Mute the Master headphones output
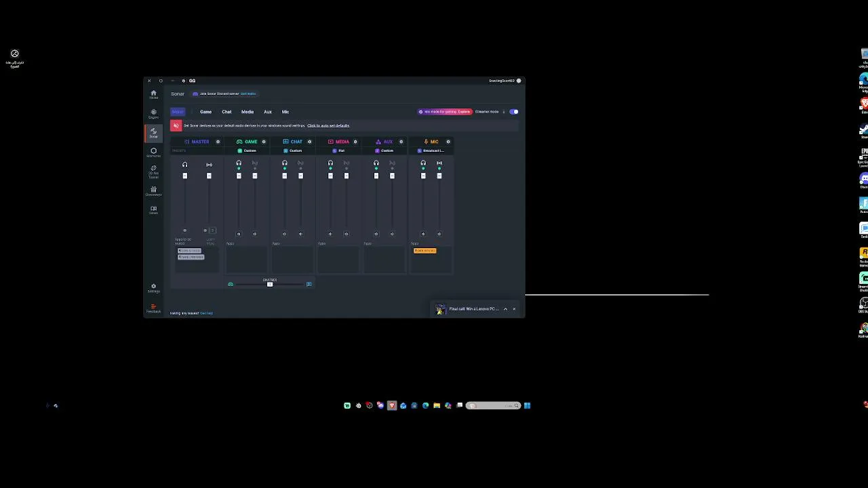Image resolution: width=868 pixels, height=488 pixels. point(184,230)
